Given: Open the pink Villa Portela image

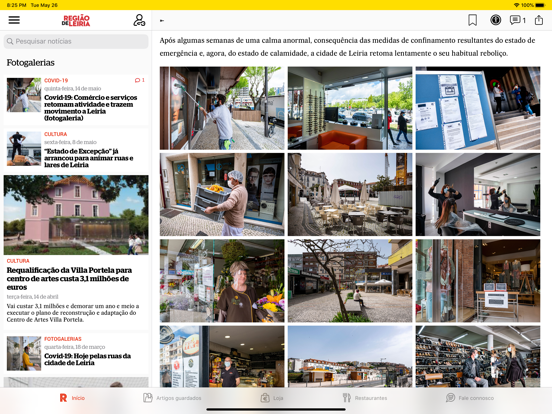Looking at the screenshot, I should tap(76, 215).
